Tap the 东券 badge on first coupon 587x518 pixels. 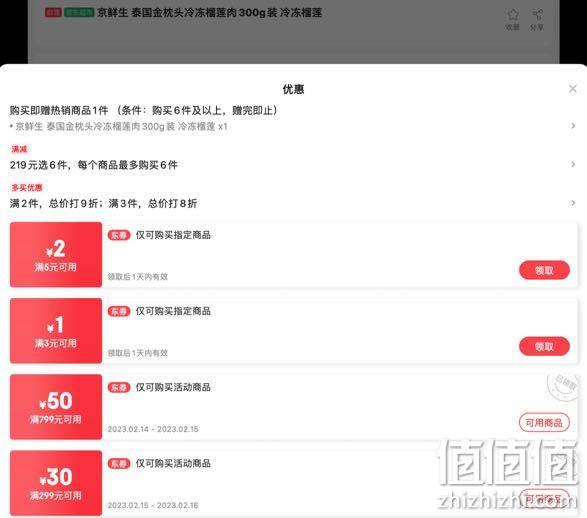(x=119, y=235)
